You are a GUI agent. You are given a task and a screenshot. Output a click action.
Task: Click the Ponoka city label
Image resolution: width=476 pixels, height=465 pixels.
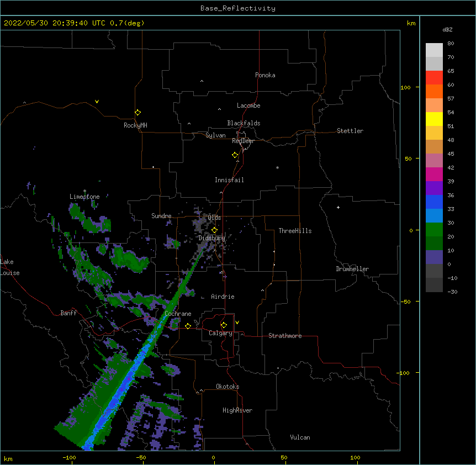[x=265, y=75]
